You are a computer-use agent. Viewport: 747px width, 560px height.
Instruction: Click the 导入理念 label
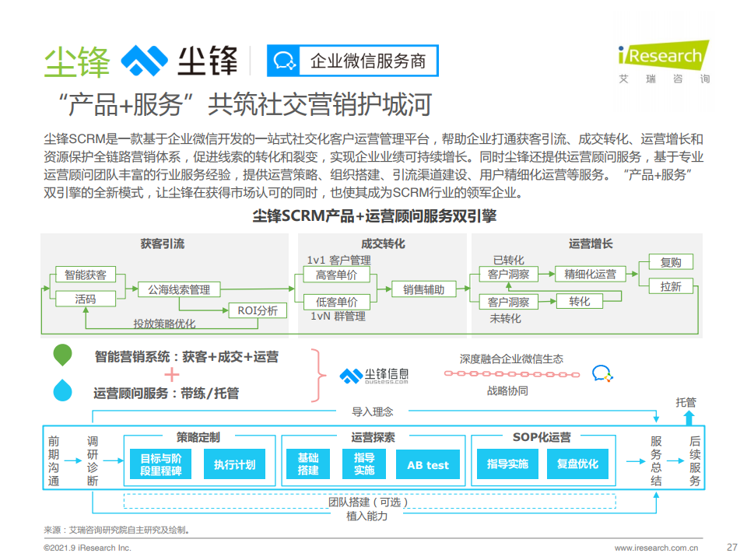[373, 411]
